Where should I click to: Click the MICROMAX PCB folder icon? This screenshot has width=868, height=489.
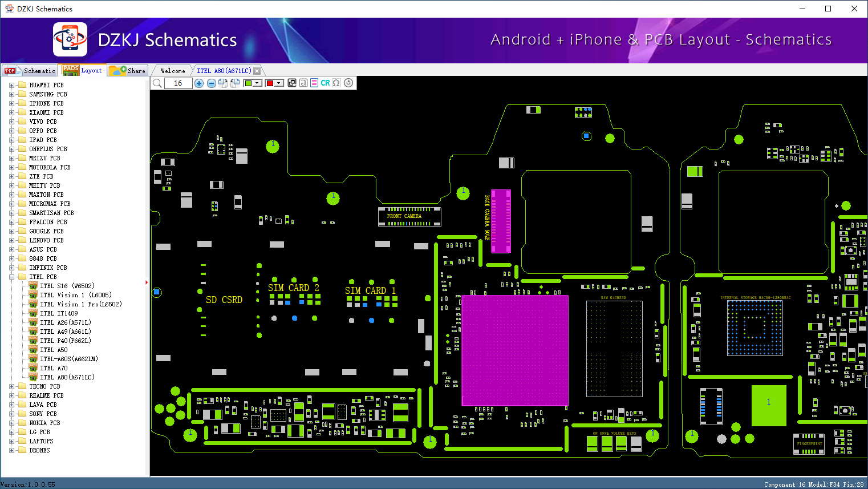(x=22, y=204)
